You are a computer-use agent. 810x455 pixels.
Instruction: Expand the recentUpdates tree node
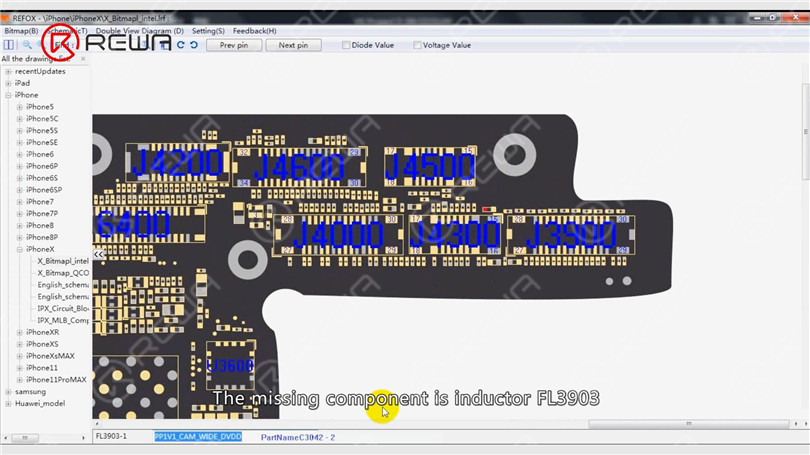tap(8, 71)
